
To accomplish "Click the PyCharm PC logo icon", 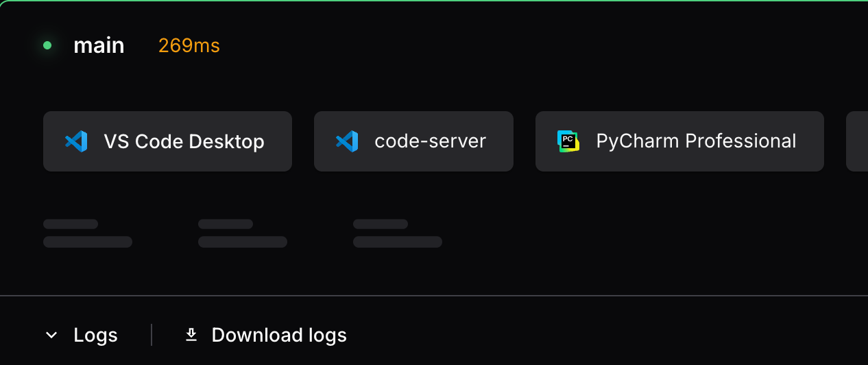I will (568, 141).
